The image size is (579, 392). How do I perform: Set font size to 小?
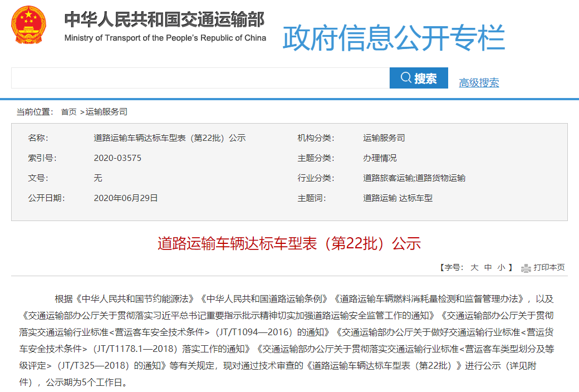[x=501, y=267]
